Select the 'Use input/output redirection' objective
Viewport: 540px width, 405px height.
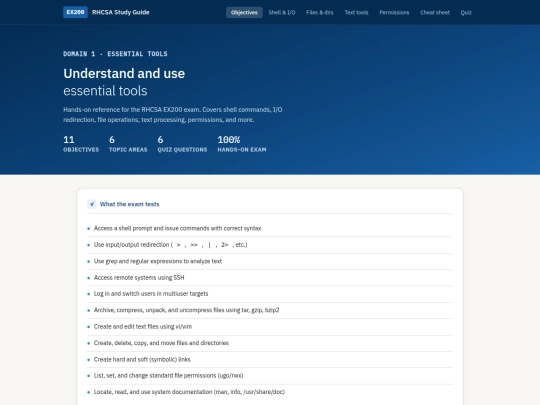pos(270,245)
